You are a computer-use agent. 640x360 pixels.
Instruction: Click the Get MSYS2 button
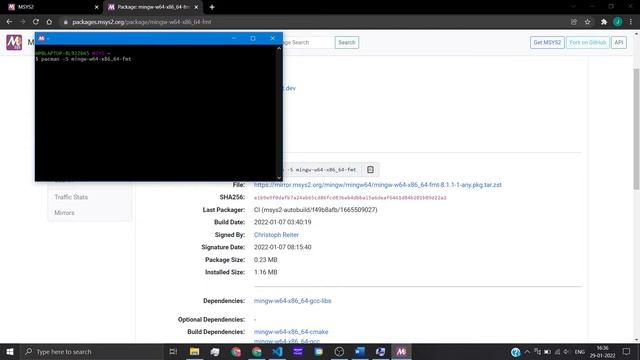547,42
